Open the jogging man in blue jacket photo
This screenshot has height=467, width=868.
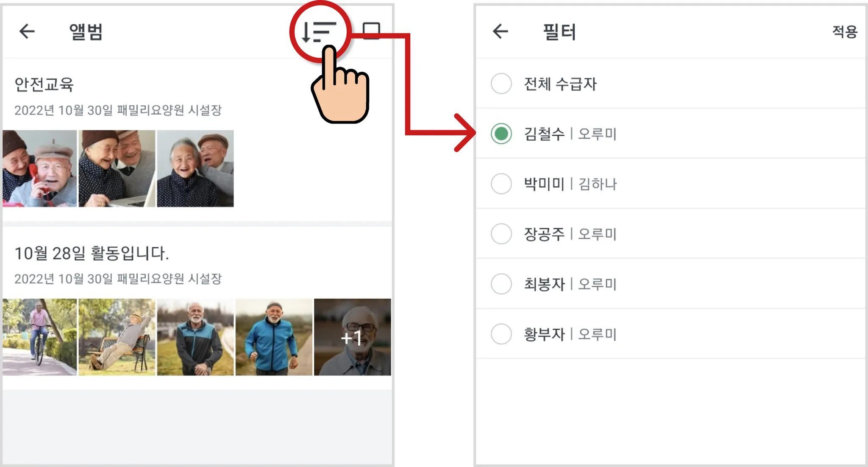[x=274, y=337]
